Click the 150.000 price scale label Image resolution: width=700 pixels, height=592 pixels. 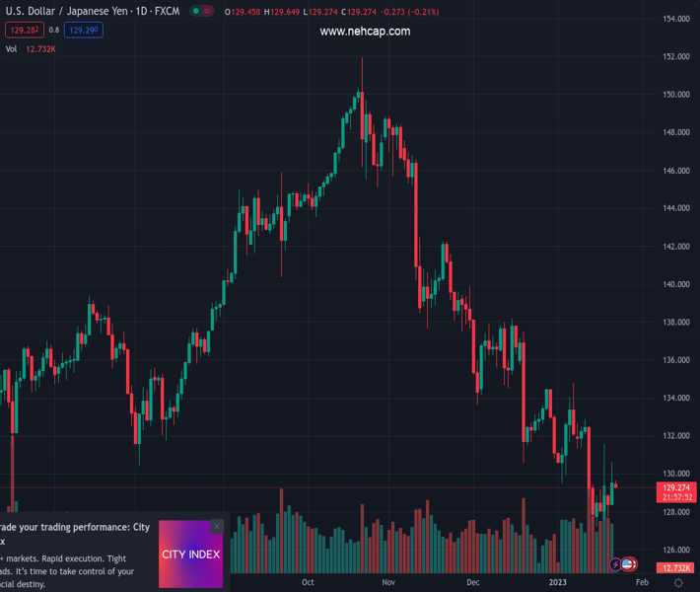[x=675, y=95]
